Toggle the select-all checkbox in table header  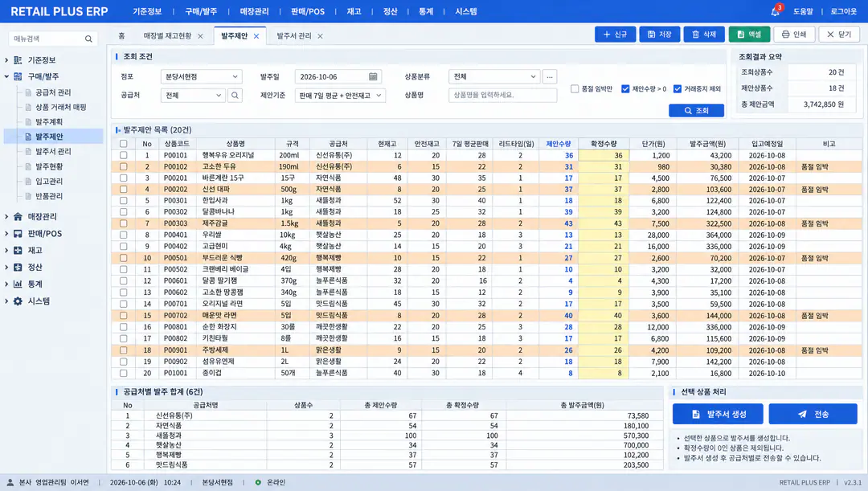124,144
